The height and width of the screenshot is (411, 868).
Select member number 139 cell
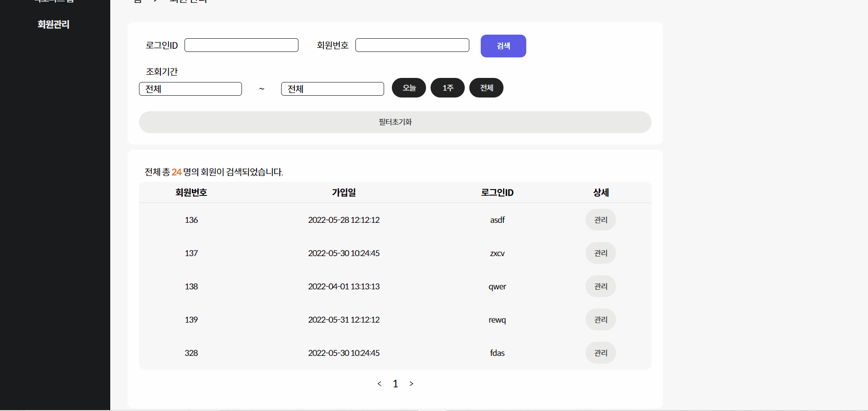click(x=191, y=319)
